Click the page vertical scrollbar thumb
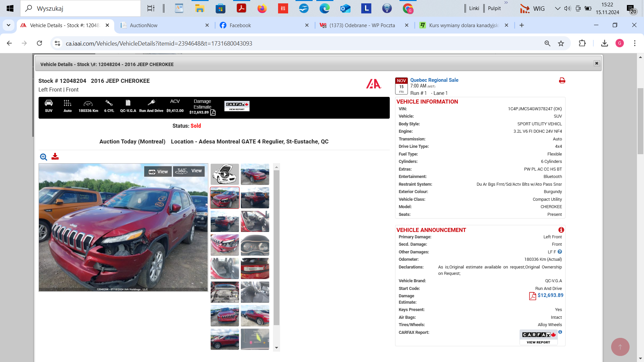 640,121
